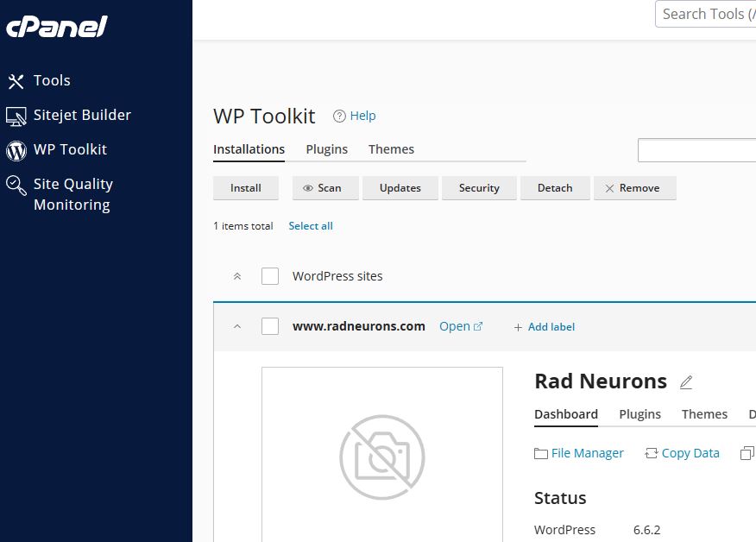756x542 pixels.
Task: Click the Site Quality Monitoring magnifier icon
Action: pyautogui.click(x=16, y=186)
